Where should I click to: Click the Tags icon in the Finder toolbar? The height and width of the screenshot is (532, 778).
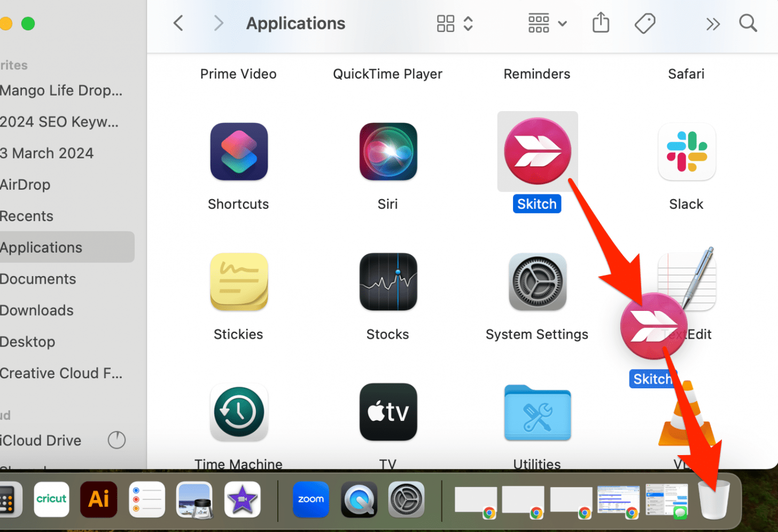[x=644, y=24]
